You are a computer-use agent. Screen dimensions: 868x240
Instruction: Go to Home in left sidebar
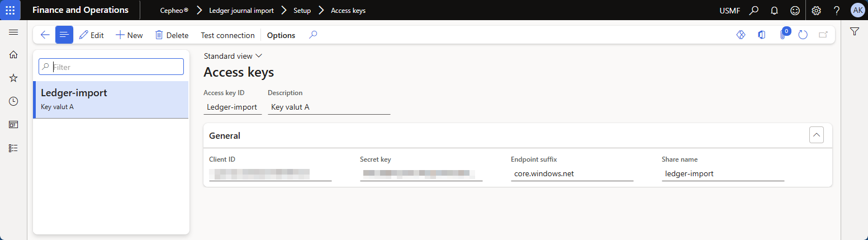point(13,55)
